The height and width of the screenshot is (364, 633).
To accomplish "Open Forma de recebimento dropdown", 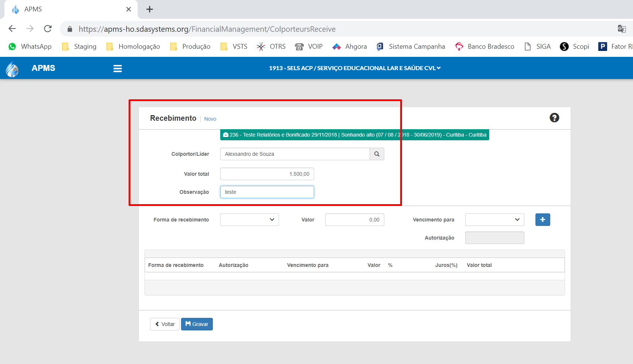I will tap(249, 220).
